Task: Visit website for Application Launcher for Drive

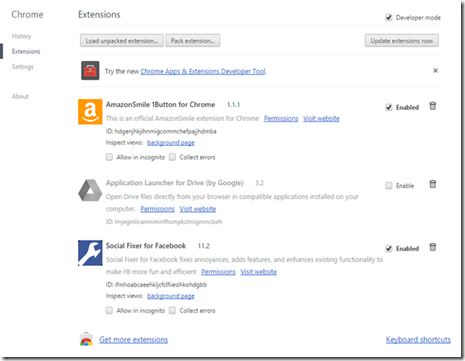Action: (x=198, y=209)
